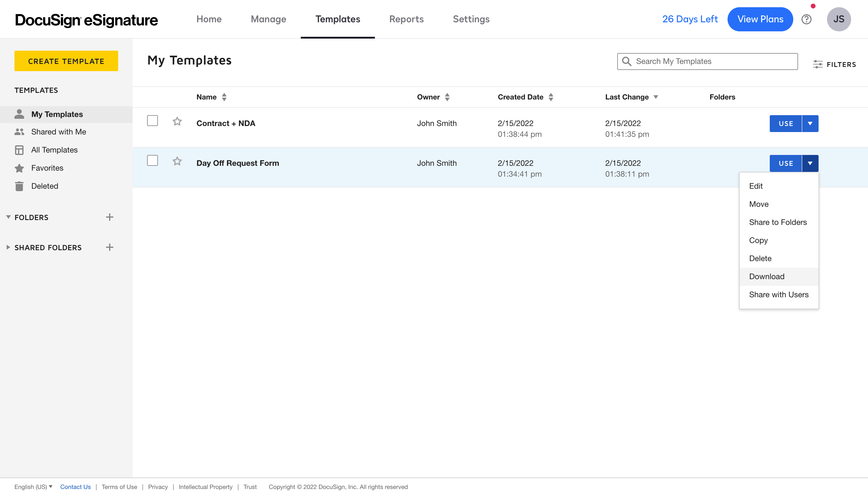Click the help question mark icon
Viewport: 868px width, 495px height.
(x=806, y=19)
